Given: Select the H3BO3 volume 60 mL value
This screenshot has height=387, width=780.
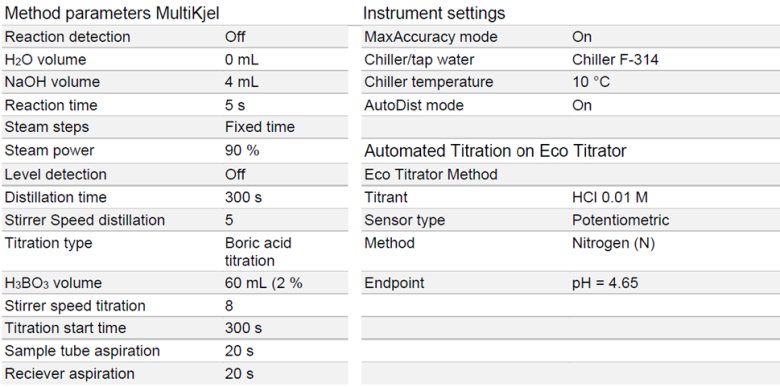Looking at the screenshot, I should pyautogui.click(x=264, y=283).
